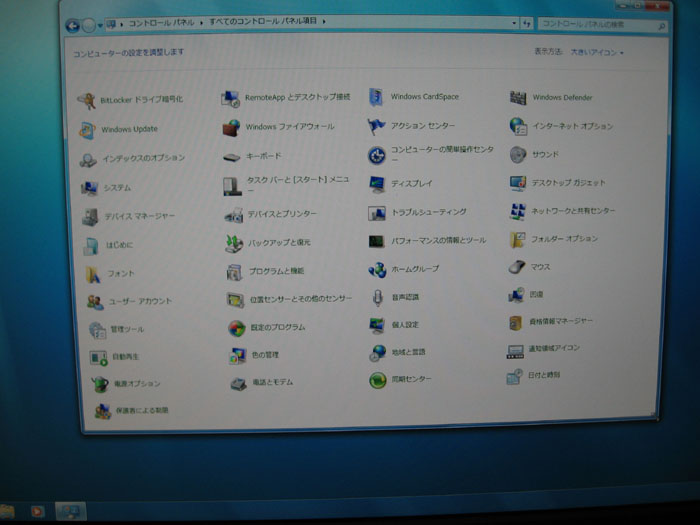Click 通知領域アイコン link
The width and height of the screenshot is (700, 525).
[554, 348]
